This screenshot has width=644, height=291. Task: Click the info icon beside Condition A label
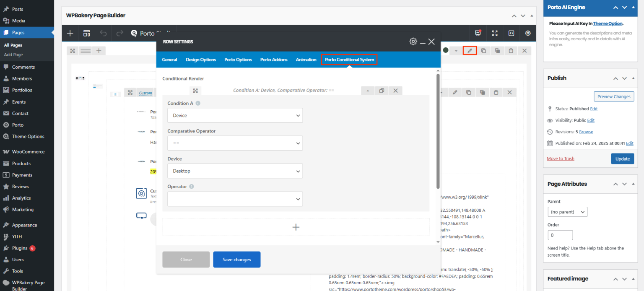[x=198, y=103]
